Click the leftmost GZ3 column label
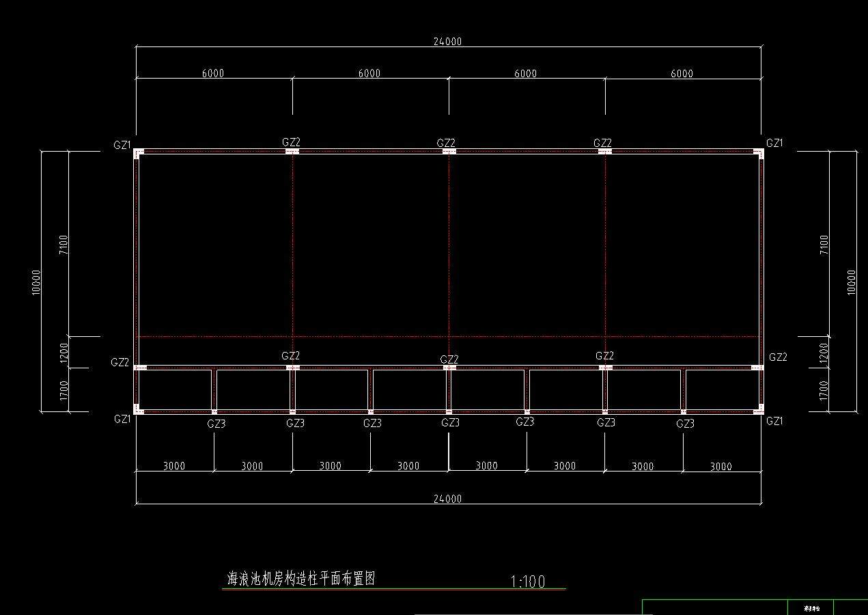Image resolution: width=868 pixels, height=615 pixels. click(x=216, y=424)
